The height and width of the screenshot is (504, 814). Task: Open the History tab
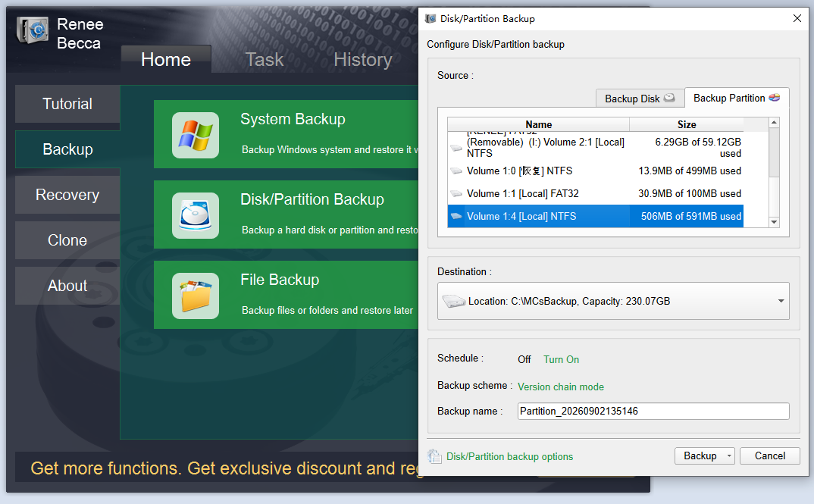363,59
